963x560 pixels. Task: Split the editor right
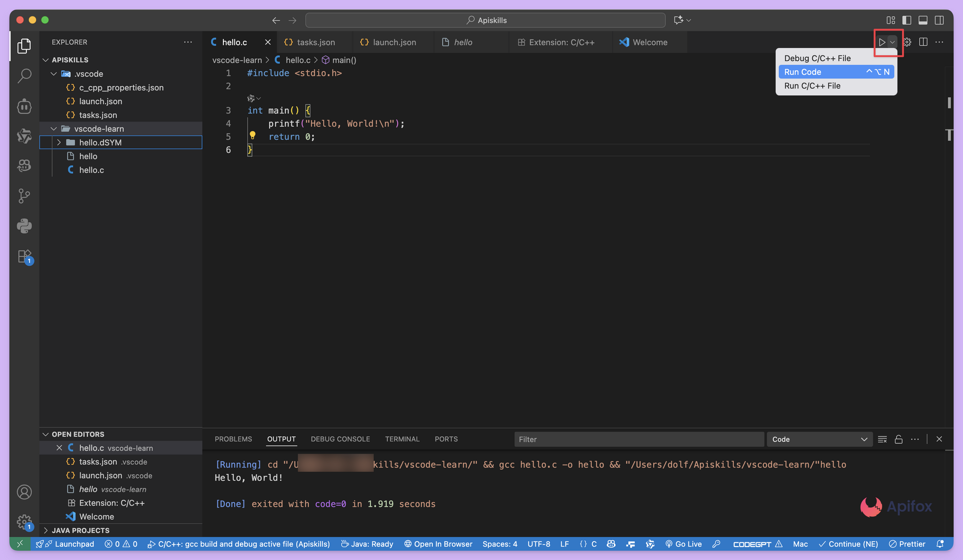(923, 42)
